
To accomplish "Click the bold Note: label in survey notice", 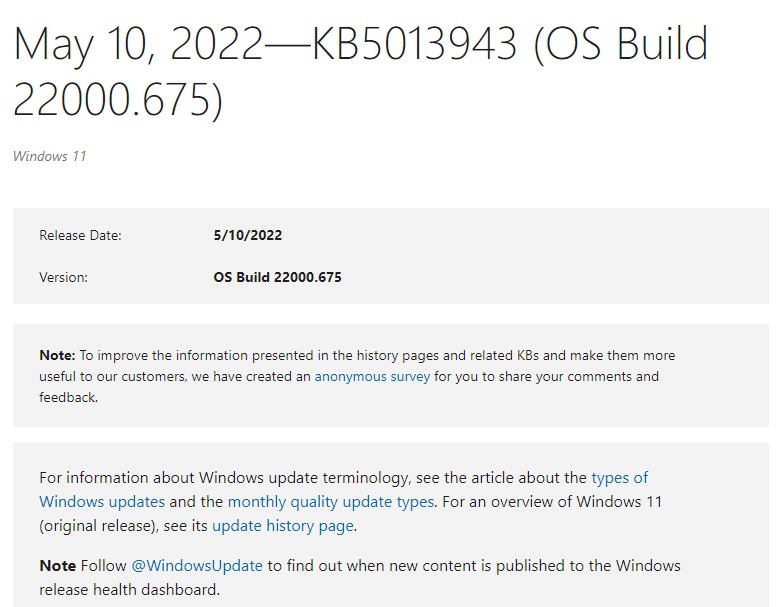I will 57,355.
